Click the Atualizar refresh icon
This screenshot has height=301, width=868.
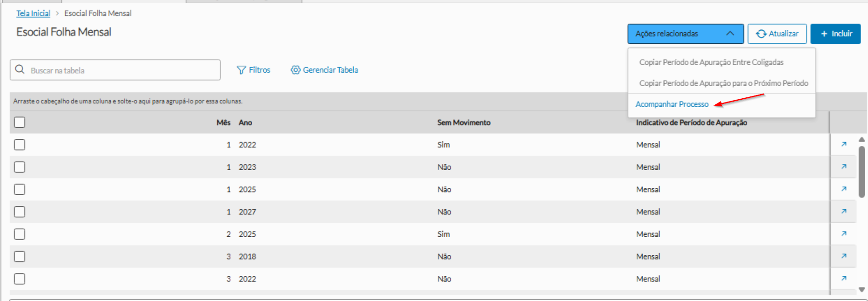click(x=761, y=34)
